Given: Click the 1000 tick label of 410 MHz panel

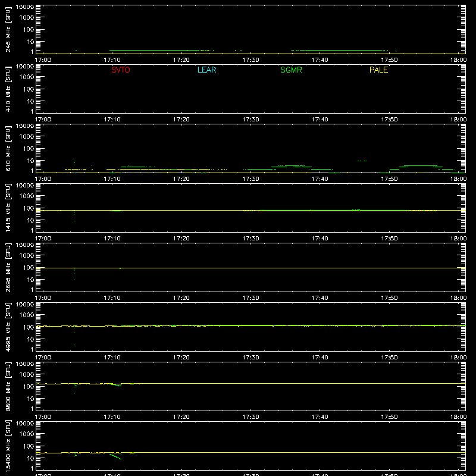Looking at the screenshot, I should pos(27,77).
